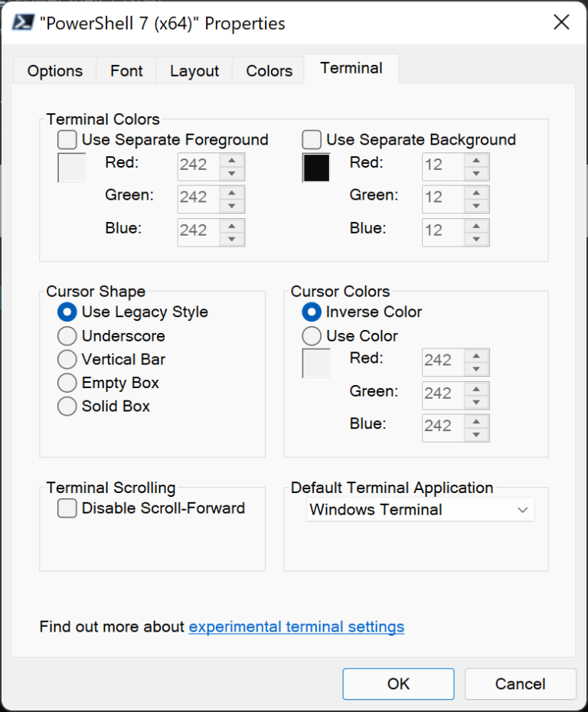Open the experimental terminal settings link
The width and height of the screenshot is (588, 712).
pos(296,627)
